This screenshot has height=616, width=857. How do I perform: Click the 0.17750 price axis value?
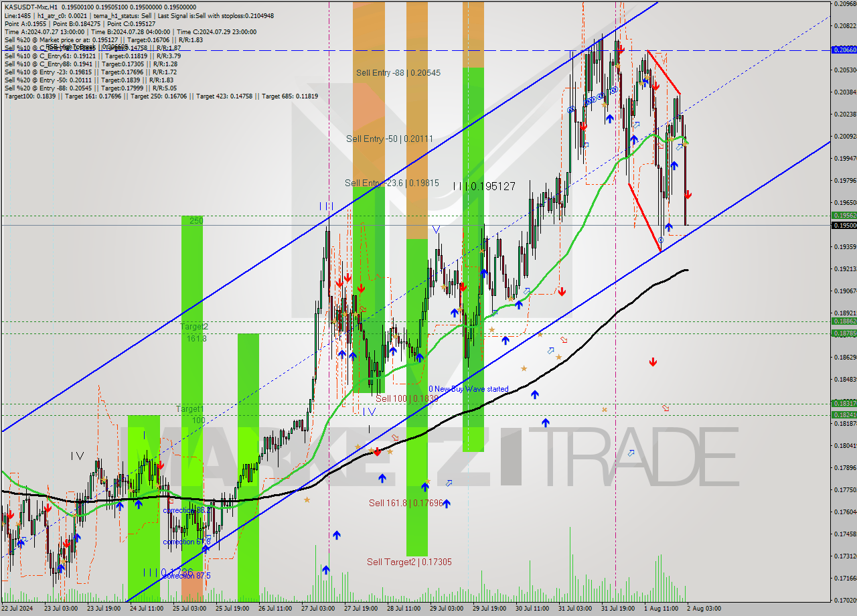[844, 490]
